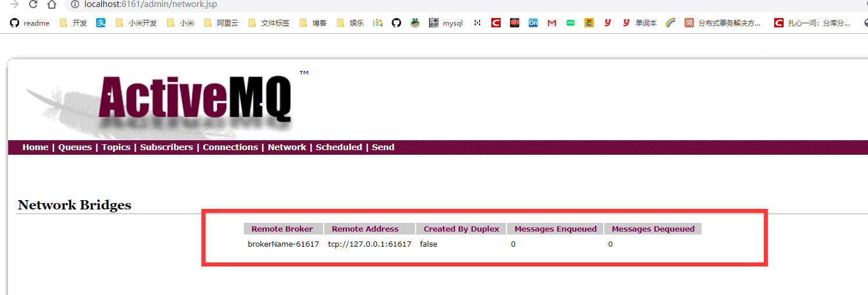Open the green JSON bookmark icon
This screenshot has width=868, height=295.
click(571, 23)
